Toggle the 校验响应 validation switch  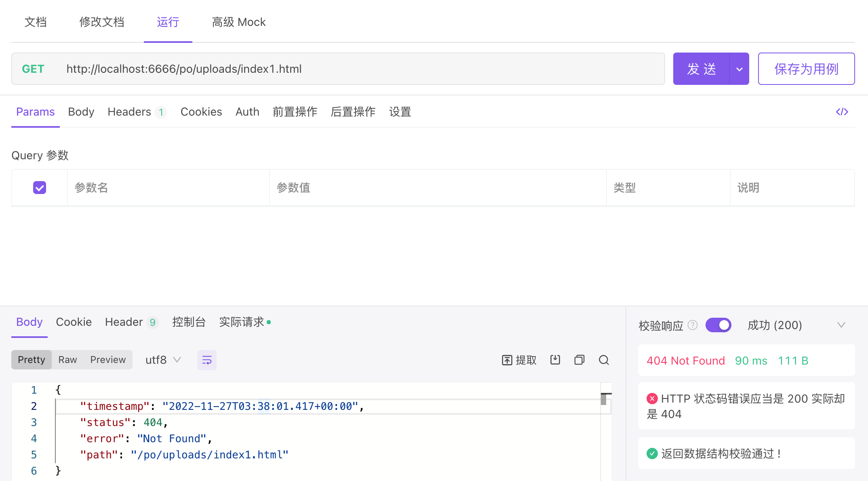(718, 325)
